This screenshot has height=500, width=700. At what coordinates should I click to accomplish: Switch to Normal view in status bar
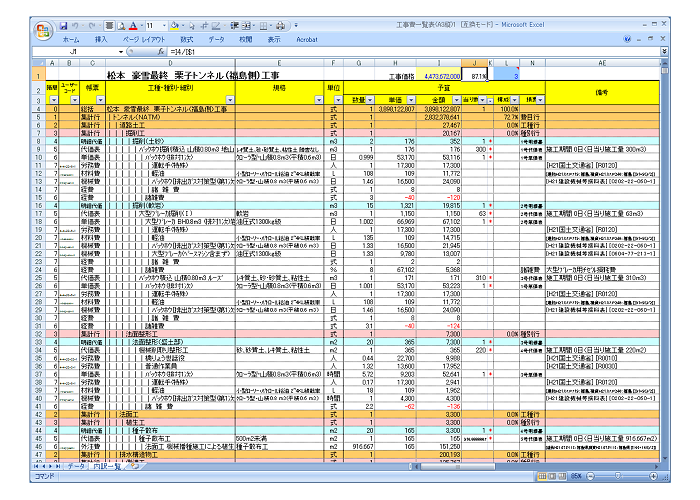click(542, 476)
